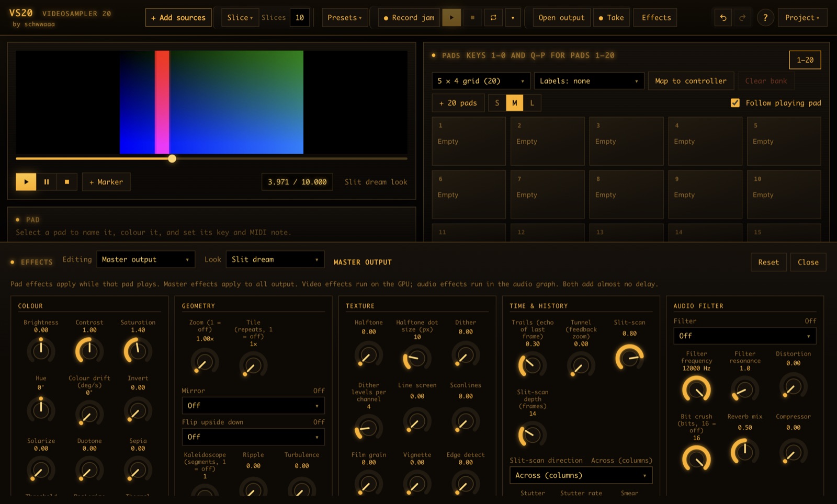Select small pad size S
This screenshot has height=504, width=837.
tap(497, 103)
